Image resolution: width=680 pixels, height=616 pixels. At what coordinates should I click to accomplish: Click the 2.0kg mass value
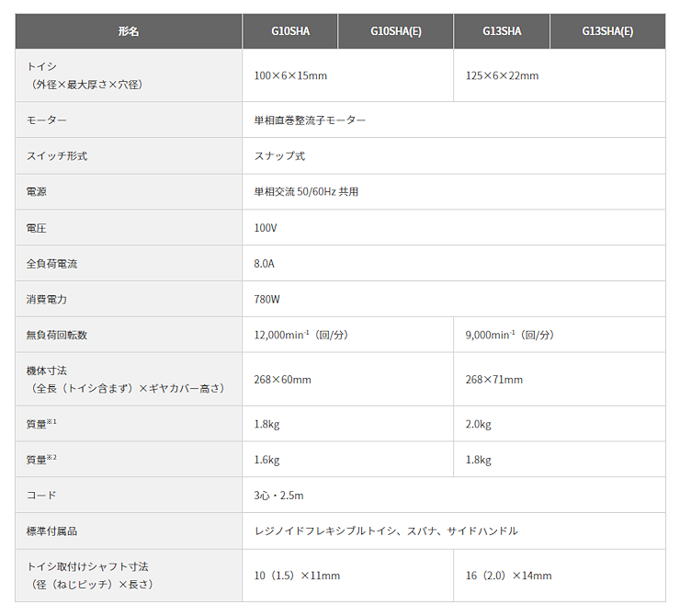point(479,425)
